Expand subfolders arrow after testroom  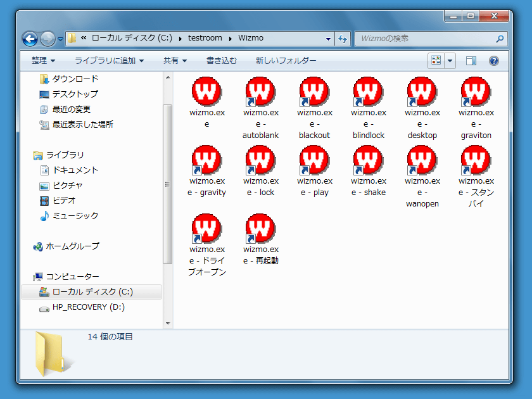point(231,39)
